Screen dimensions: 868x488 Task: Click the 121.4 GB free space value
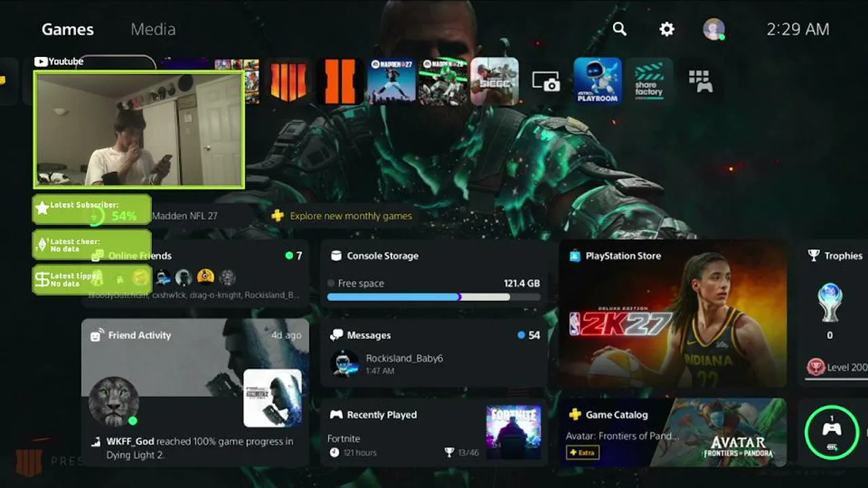click(x=522, y=283)
